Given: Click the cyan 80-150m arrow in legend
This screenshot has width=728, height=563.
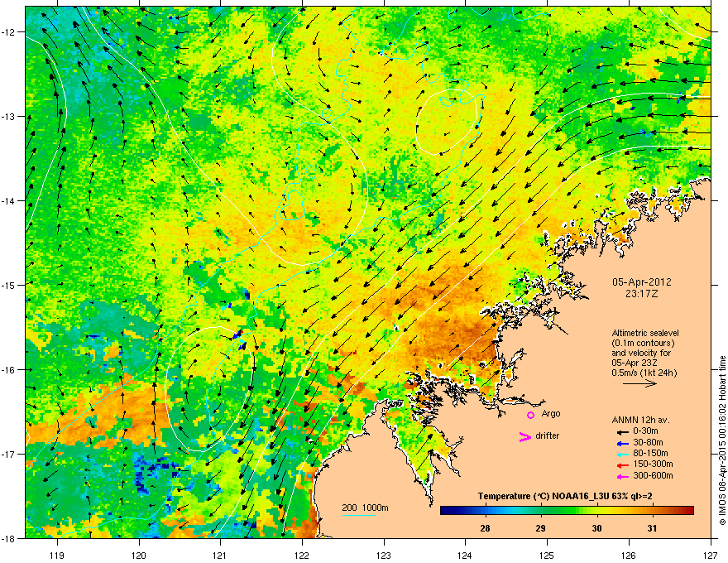Looking at the screenshot, I should (x=622, y=454).
